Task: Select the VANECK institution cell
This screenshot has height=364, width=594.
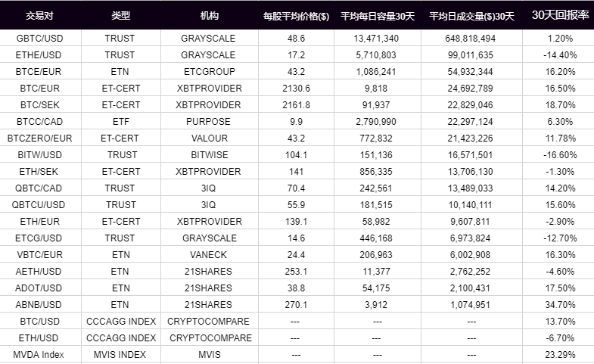Action: [x=208, y=255]
